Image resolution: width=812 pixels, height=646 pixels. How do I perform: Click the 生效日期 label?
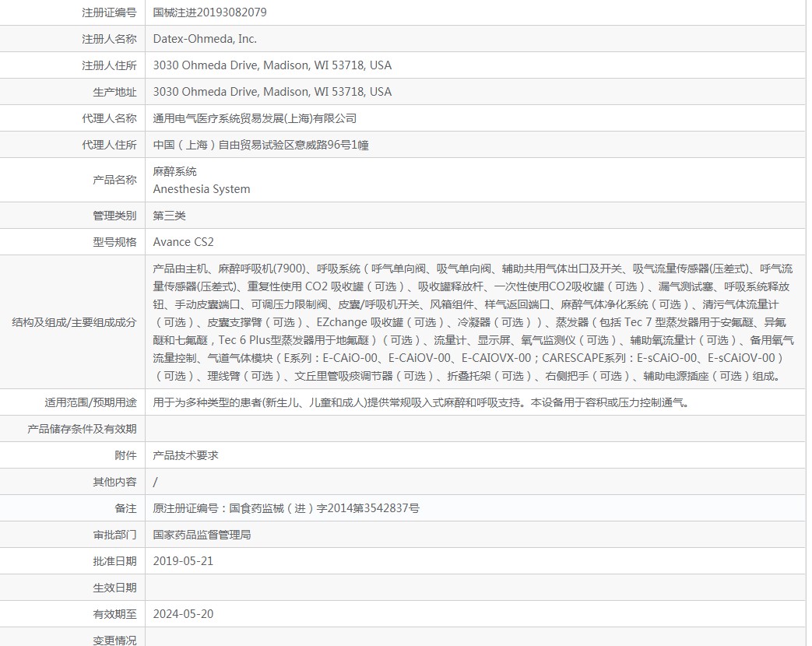coord(115,588)
